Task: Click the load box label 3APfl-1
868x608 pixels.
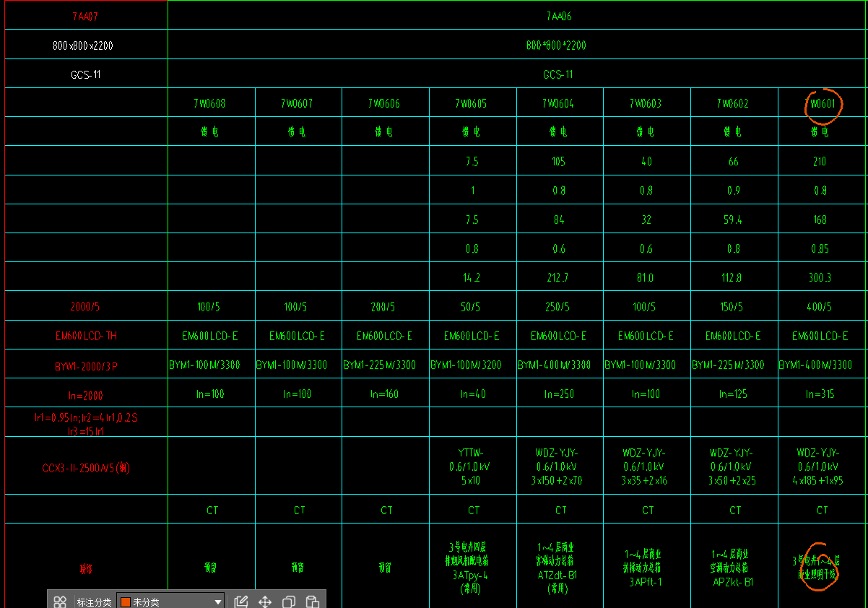Action: [x=645, y=581]
